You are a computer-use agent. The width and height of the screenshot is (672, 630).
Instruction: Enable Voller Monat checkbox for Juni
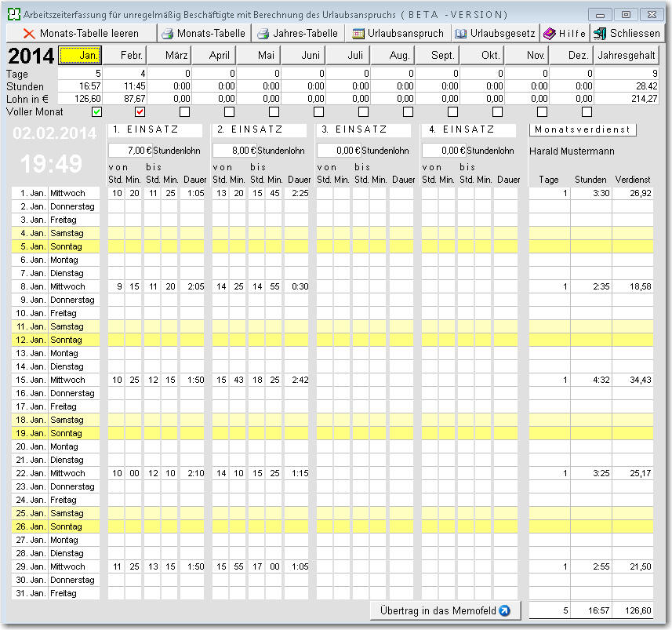318,112
